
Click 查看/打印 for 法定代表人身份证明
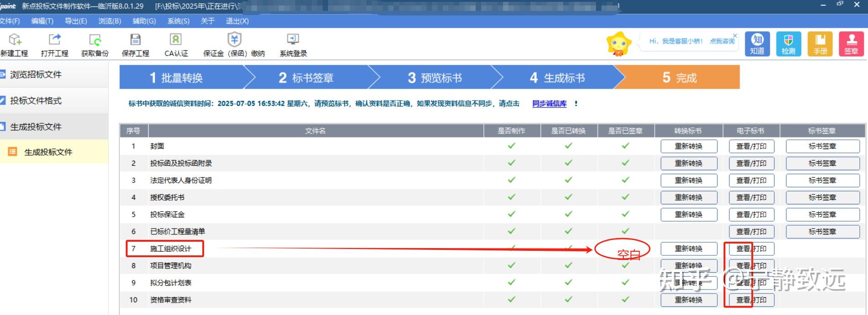click(751, 180)
